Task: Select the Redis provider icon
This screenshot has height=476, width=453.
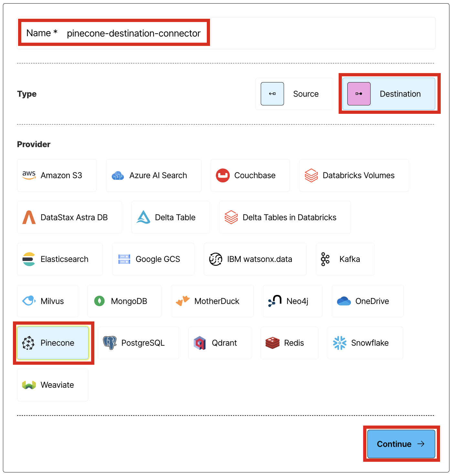Action: [289, 343]
